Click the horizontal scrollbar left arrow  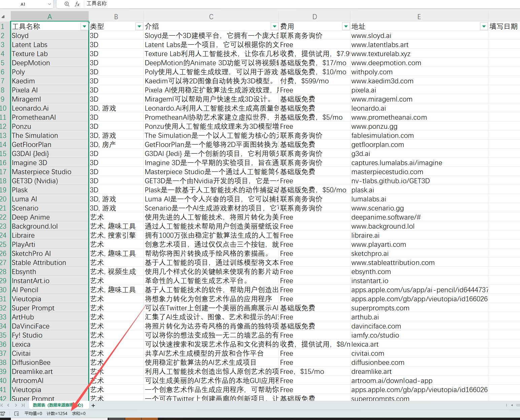point(512,405)
